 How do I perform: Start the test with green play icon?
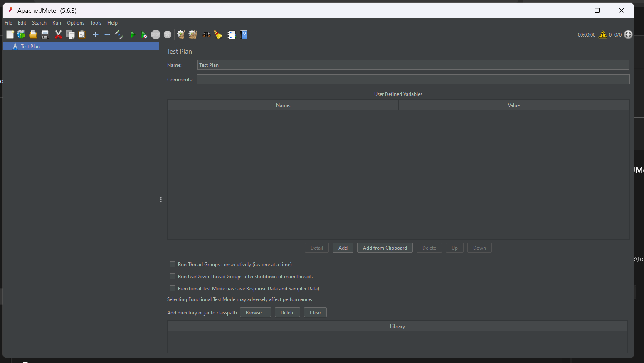133,35
